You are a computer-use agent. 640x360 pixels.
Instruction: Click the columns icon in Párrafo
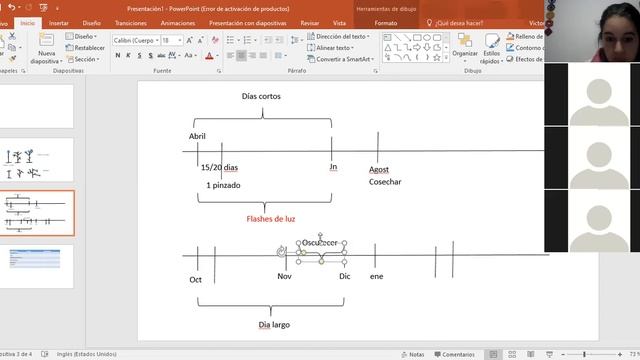coord(278,55)
